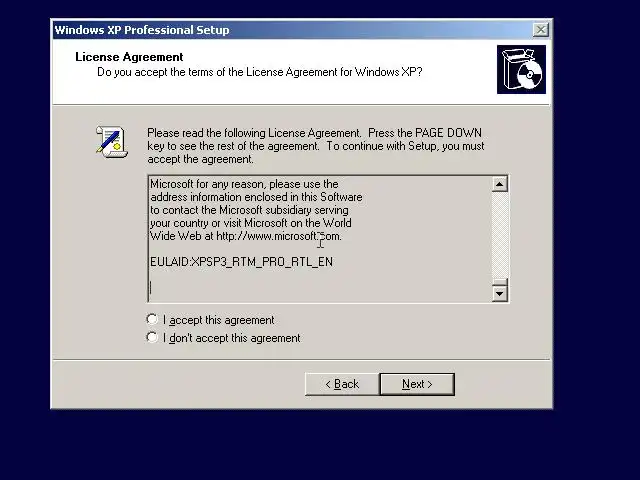The image size is (640, 480).
Task: Select "I accept this agreement" radio button
Action: click(x=152, y=319)
